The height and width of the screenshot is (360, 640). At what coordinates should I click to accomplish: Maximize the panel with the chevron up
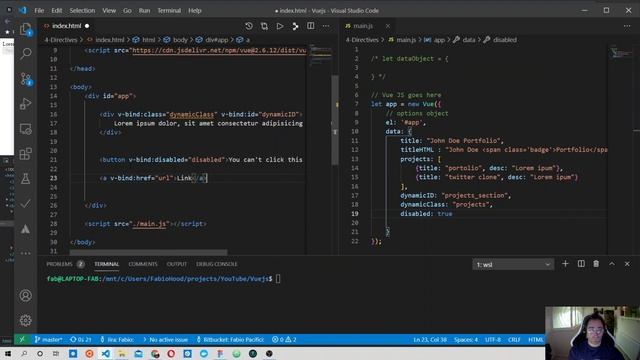[x=612, y=264]
